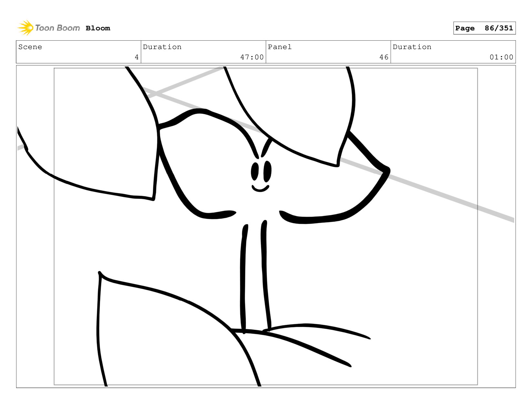Click the 'Scene' header label
Image resolution: width=532 pixels, height=412 pixels.
(x=30, y=47)
